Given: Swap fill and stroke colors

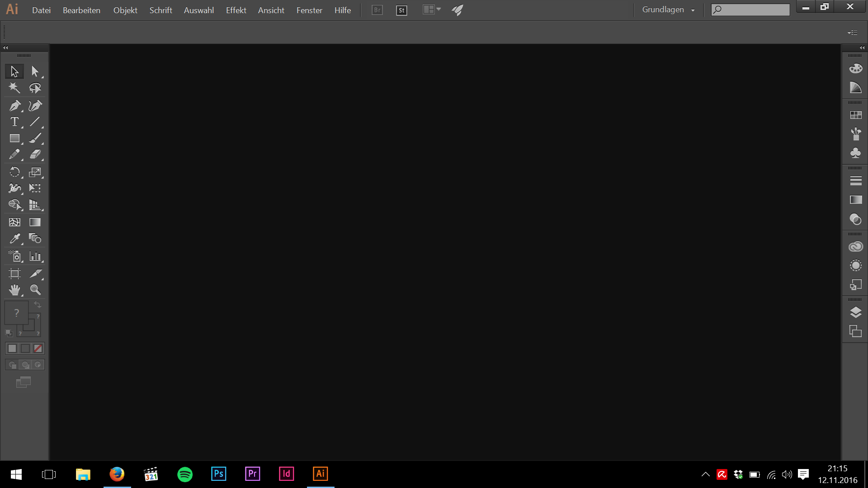Looking at the screenshot, I should pyautogui.click(x=38, y=305).
